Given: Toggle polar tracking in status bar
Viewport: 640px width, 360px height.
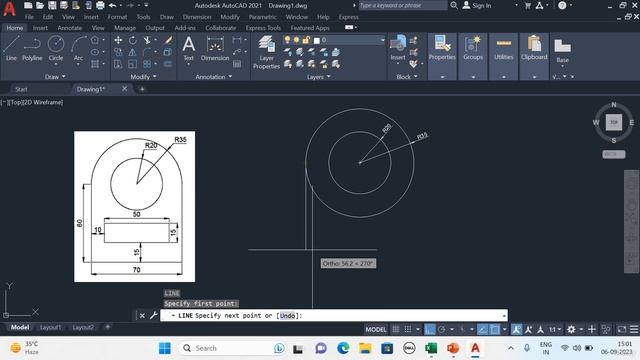Looking at the screenshot, I should (441, 329).
